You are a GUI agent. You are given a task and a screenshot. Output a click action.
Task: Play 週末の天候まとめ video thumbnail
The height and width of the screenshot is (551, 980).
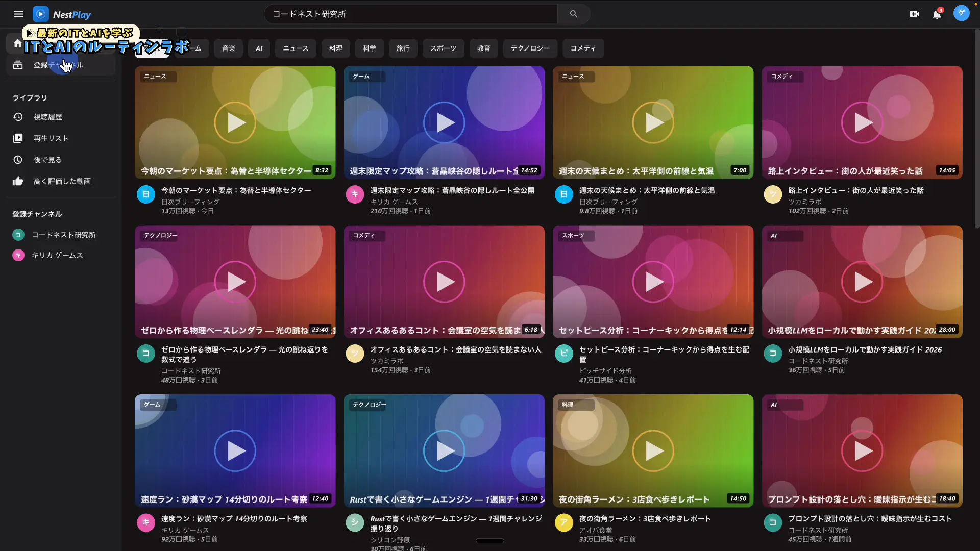(x=653, y=122)
